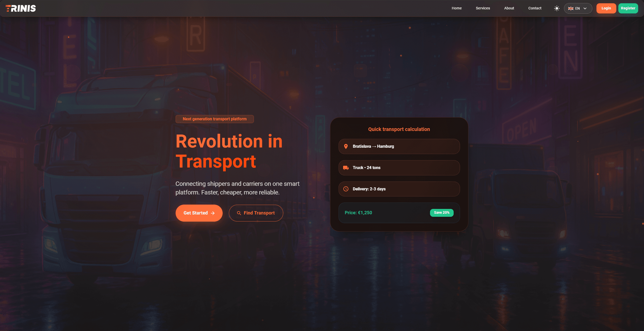
Task: Click the truck icon in calculator
Action: 346,168
